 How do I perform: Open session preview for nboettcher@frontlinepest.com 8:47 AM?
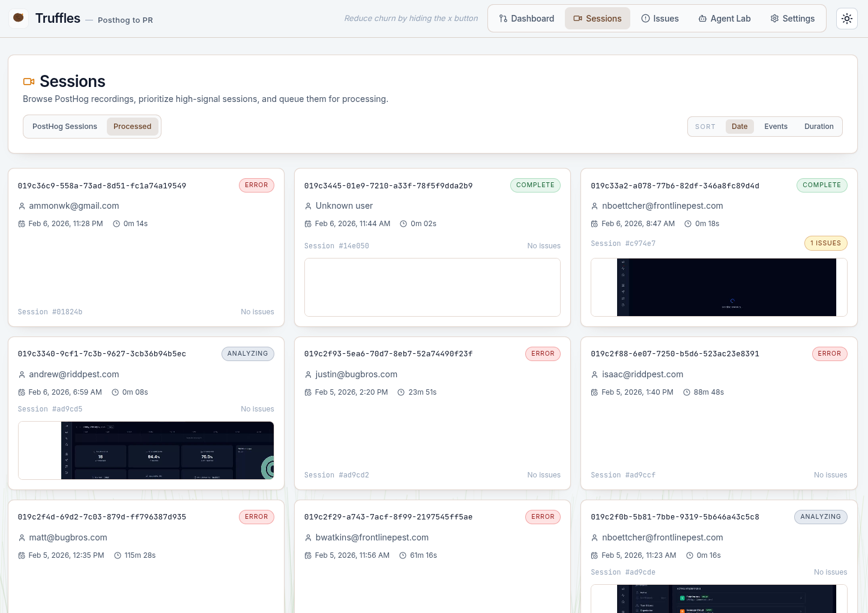[719, 287]
